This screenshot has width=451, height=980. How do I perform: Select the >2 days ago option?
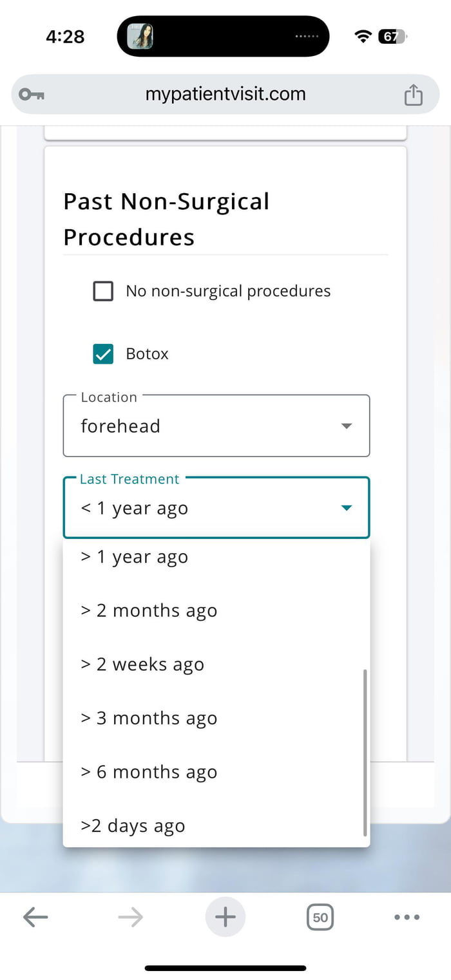pos(133,825)
